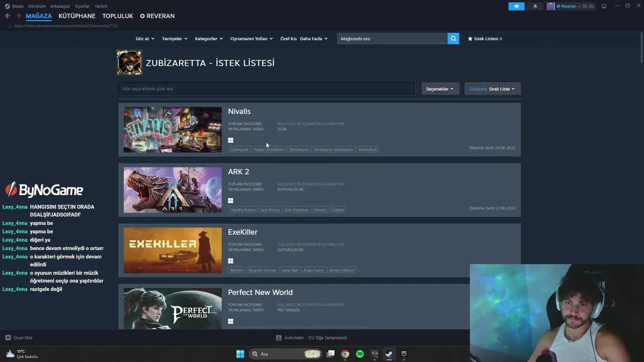Expand the Daha Fazla dropdown
644x362 pixels.
pyautogui.click(x=314, y=39)
